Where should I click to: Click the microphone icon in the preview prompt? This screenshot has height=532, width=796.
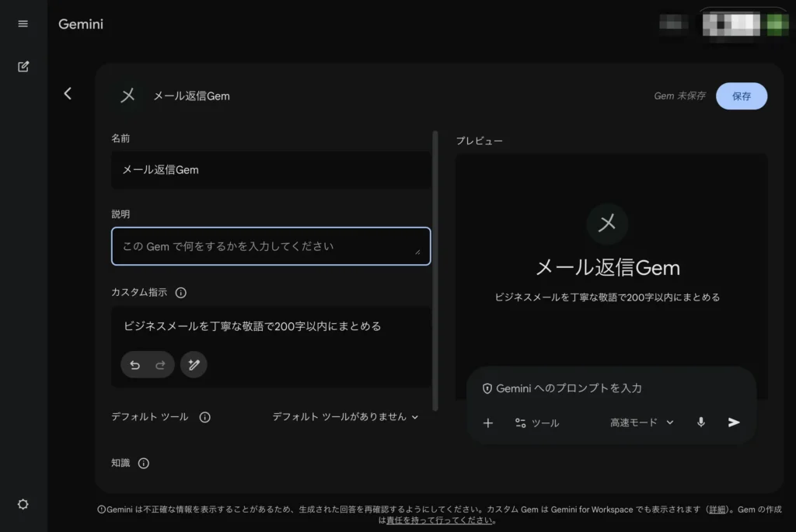point(701,422)
